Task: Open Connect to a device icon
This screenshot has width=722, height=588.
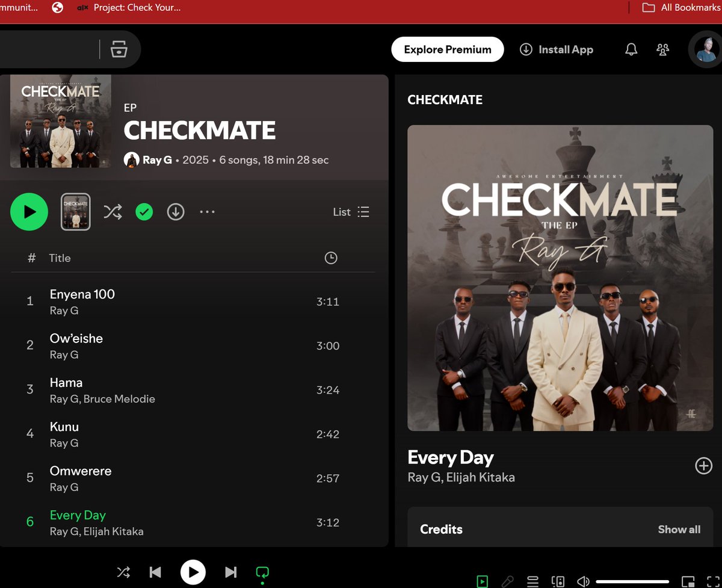Action: [x=558, y=581]
